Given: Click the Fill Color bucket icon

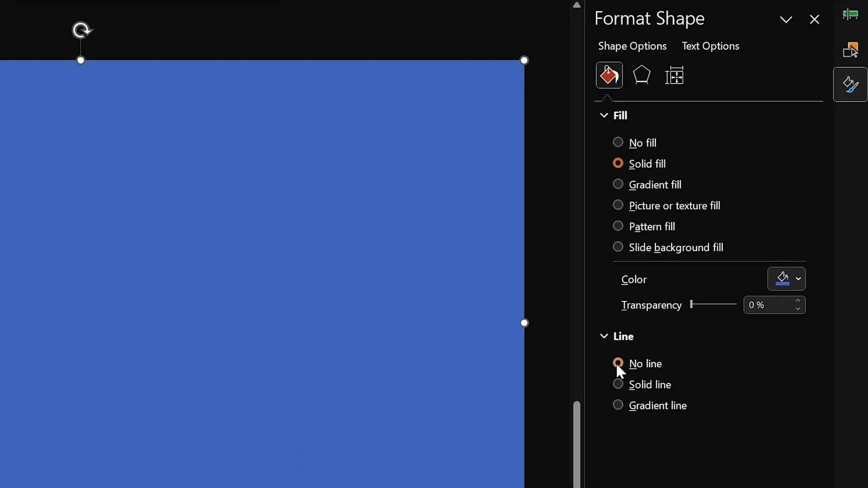Looking at the screenshot, I should coord(782,279).
